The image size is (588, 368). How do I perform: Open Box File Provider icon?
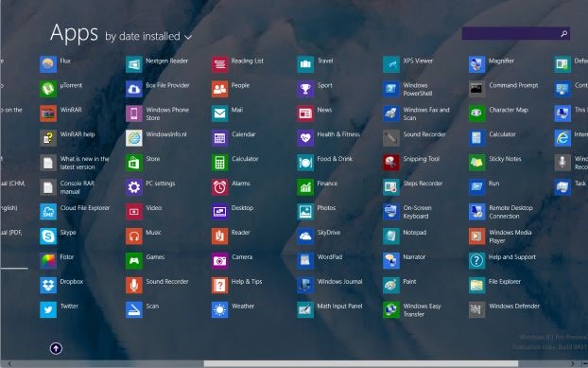134,89
